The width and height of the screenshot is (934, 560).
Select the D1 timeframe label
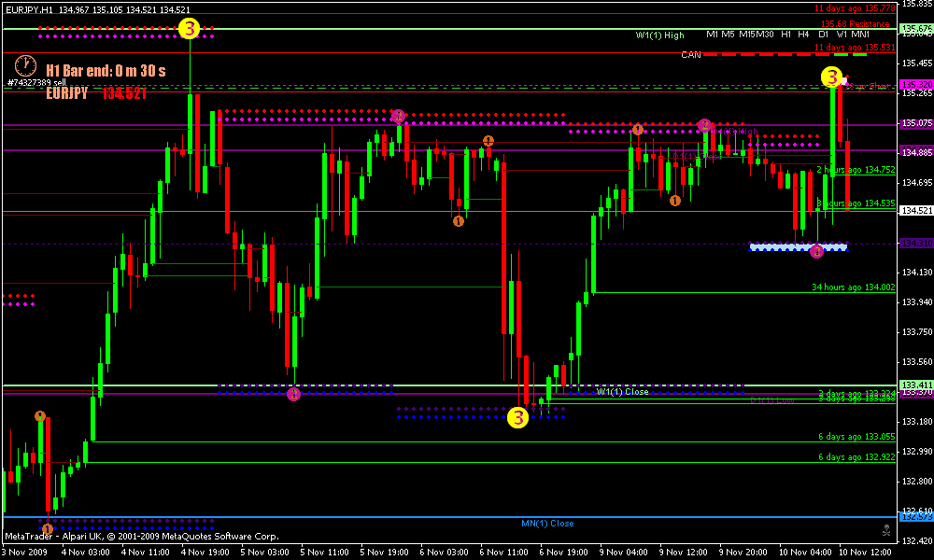[x=823, y=35]
